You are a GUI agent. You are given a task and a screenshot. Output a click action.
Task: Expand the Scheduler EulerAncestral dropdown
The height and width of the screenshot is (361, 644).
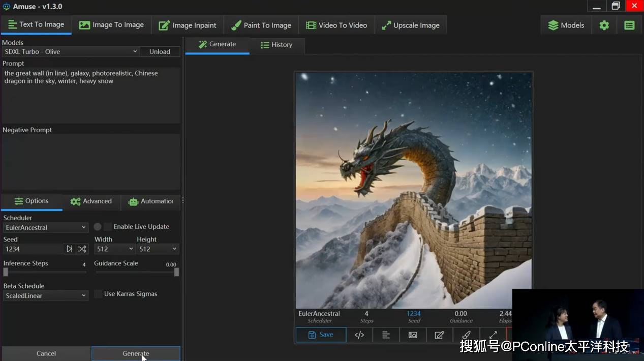click(46, 227)
